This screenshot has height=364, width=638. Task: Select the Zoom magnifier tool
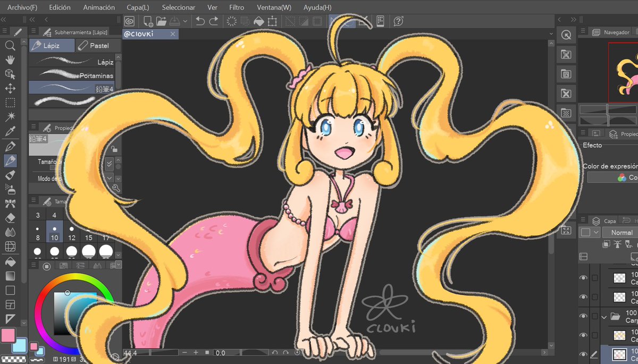(10, 46)
